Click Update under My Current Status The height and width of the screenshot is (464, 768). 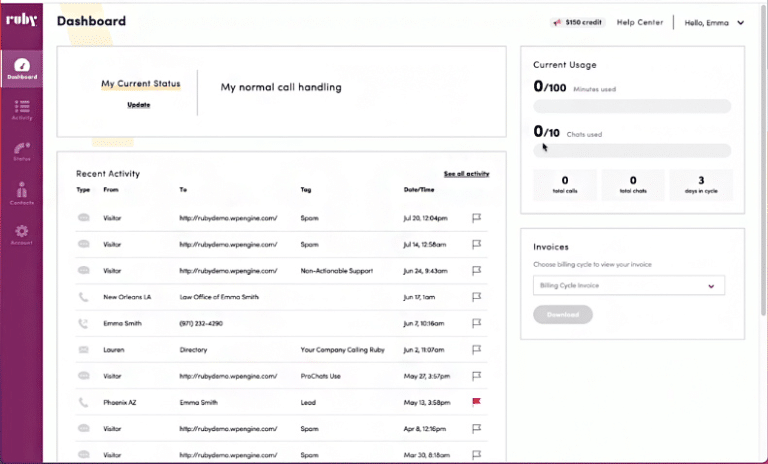click(139, 105)
